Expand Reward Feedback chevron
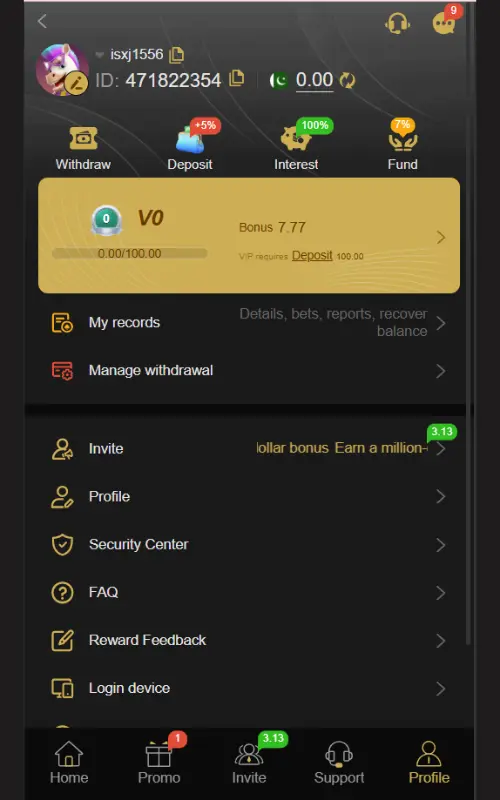Image resolution: width=500 pixels, height=800 pixels. coord(441,641)
